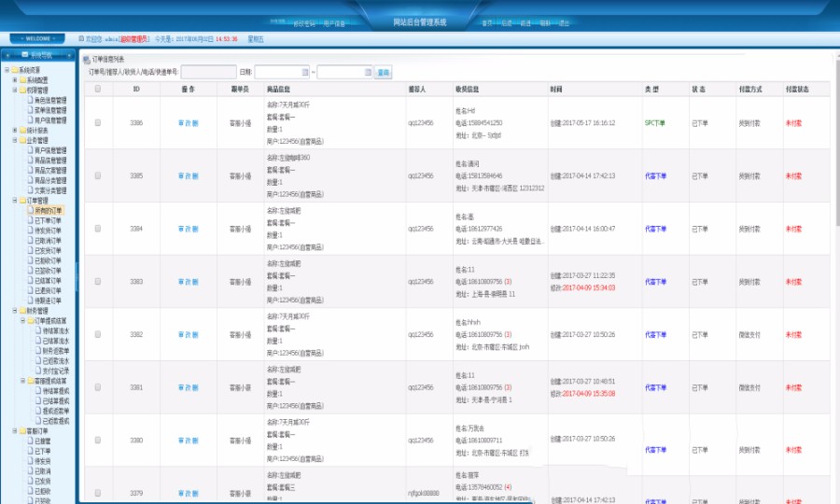
Task: Open 所有的订单 in the sidebar tree
Action: 49,211
